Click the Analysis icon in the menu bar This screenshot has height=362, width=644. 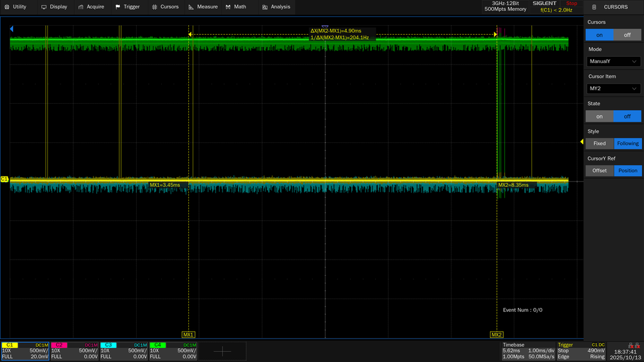265,7
